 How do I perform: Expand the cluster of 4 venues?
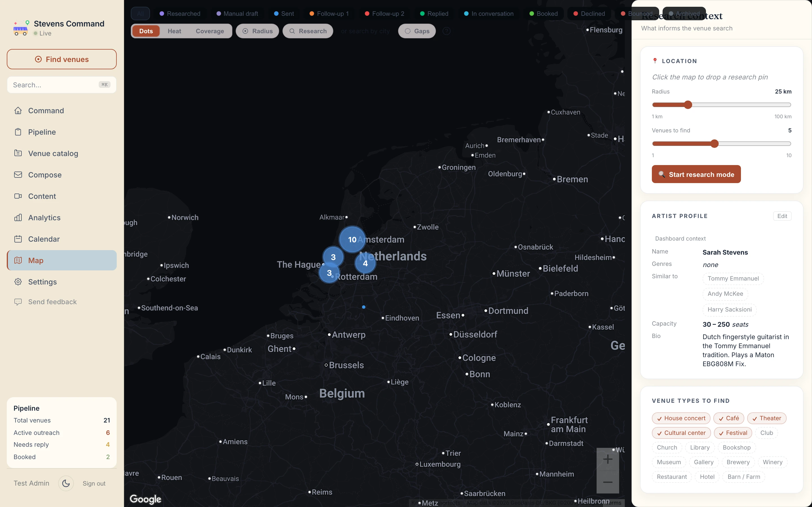click(x=365, y=263)
